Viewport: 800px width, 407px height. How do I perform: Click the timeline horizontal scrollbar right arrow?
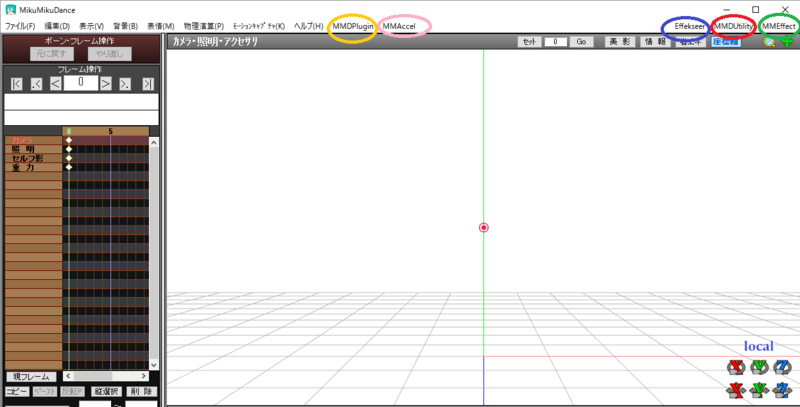click(144, 376)
